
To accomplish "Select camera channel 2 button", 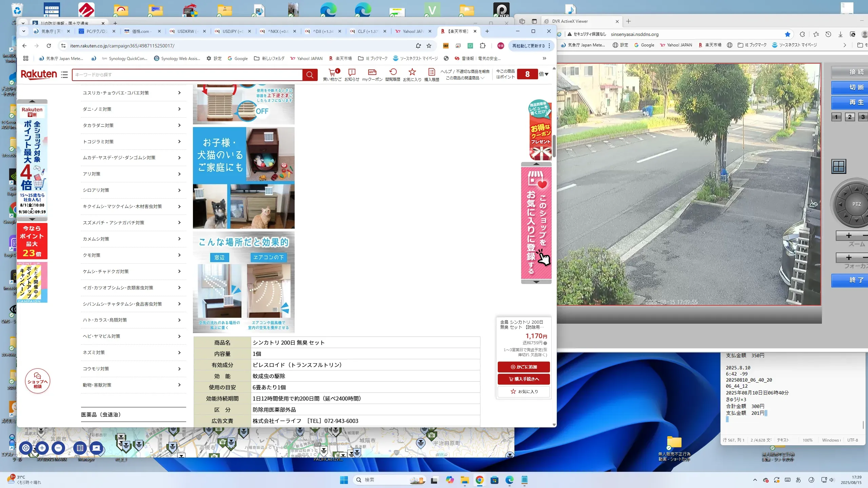I will click(850, 117).
